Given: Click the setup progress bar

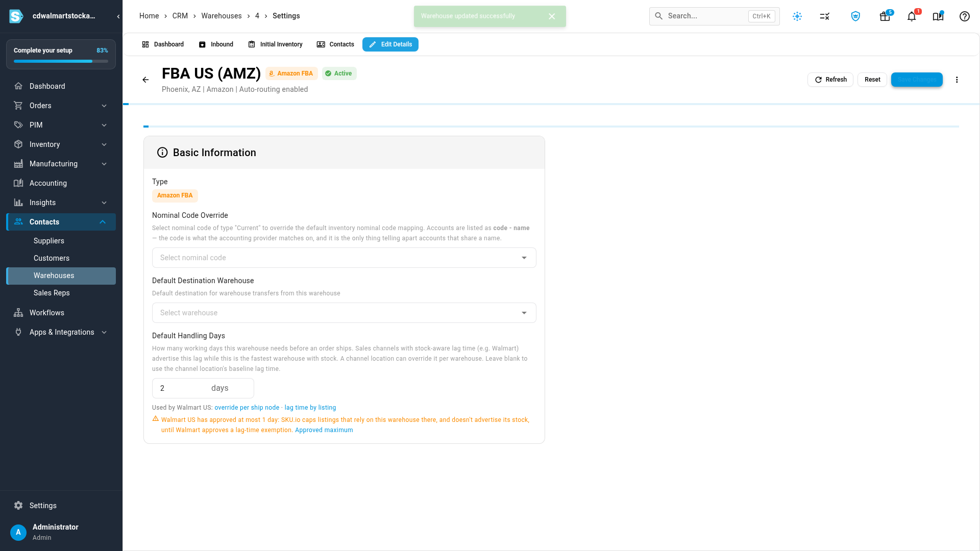Looking at the screenshot, I should (x=61, y=61).
